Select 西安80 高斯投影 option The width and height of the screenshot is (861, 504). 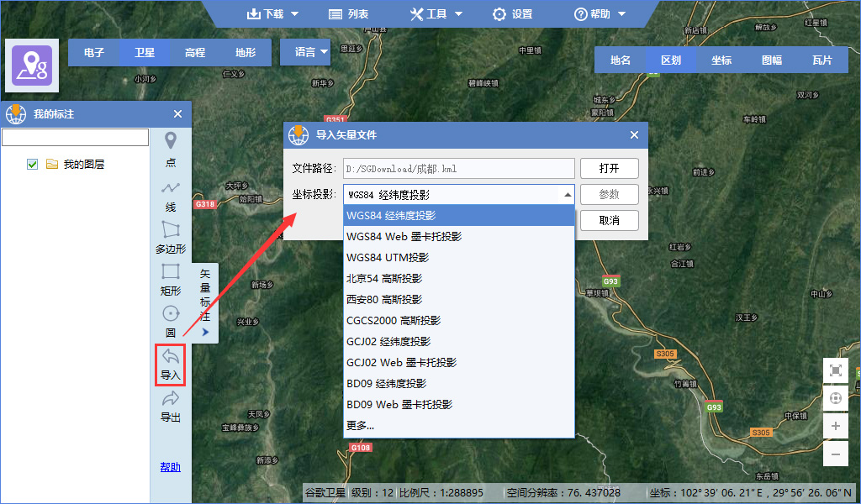[459, 299]
